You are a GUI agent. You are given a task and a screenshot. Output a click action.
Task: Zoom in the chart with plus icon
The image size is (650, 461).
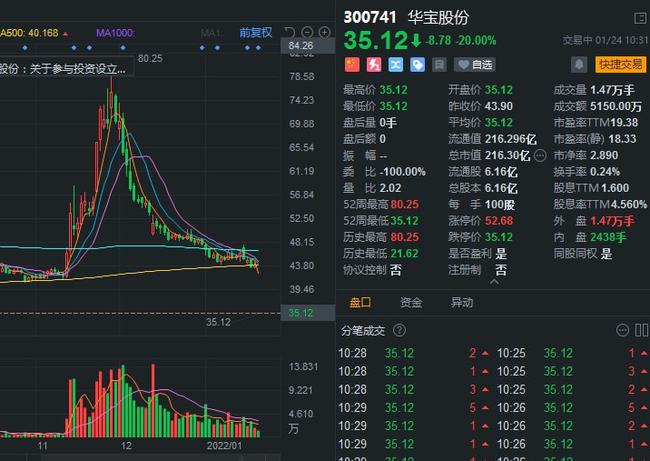pos(325,32)
